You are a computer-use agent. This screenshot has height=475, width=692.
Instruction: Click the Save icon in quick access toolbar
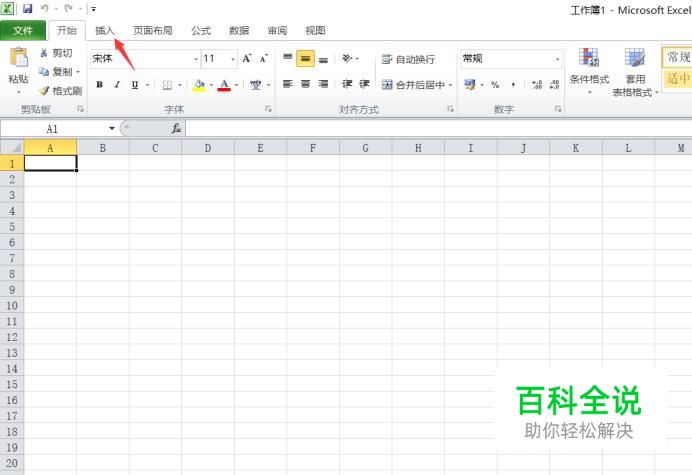click(x=27, y=8)
